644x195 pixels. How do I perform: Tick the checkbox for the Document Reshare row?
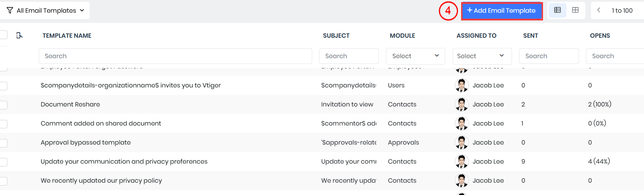(x=4, y=105)
